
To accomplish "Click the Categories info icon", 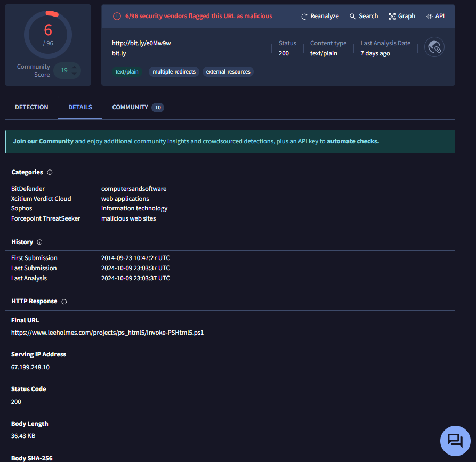I will point(50,173).
